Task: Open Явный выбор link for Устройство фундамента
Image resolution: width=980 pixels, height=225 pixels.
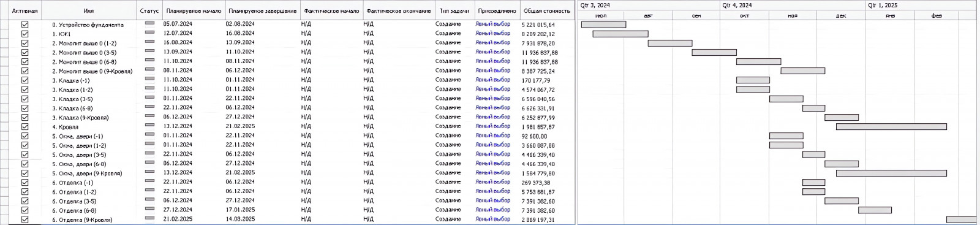Action: pos(493,24)
